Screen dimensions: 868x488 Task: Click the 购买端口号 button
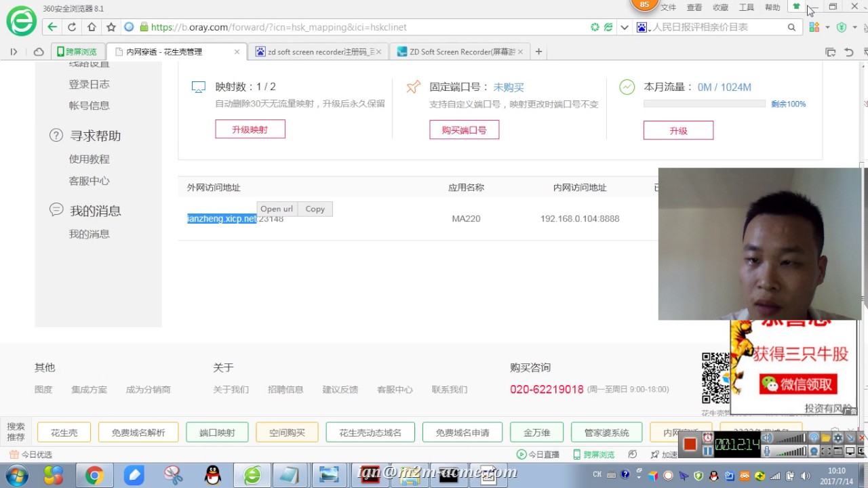point(465,130)
